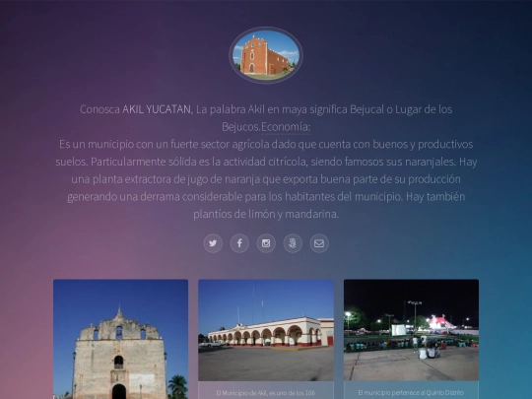
Task: Click the oval red church avatar
Action: (266, 55)
